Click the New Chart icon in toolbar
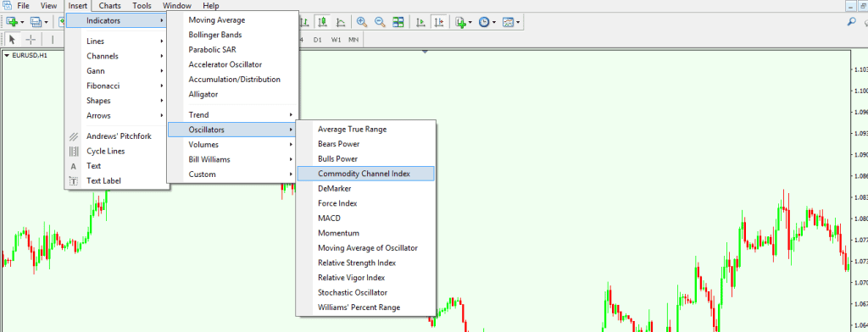This screenshot has width=868, height=332. coord(12,22)
